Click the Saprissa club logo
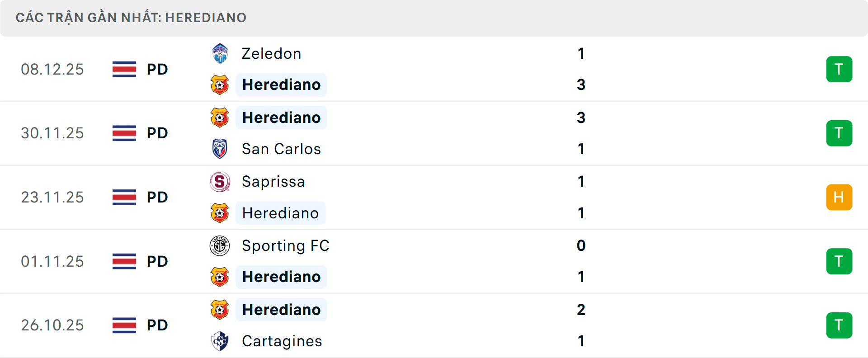Image resolution: width=868 pixels, height=358 pixels. click(x=220, y=182)
